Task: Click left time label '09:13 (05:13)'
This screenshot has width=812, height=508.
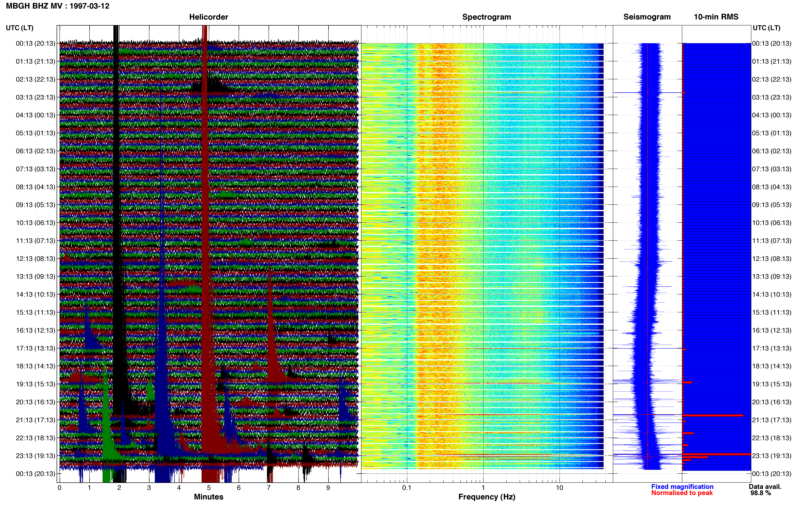Action: click(36, 205)
